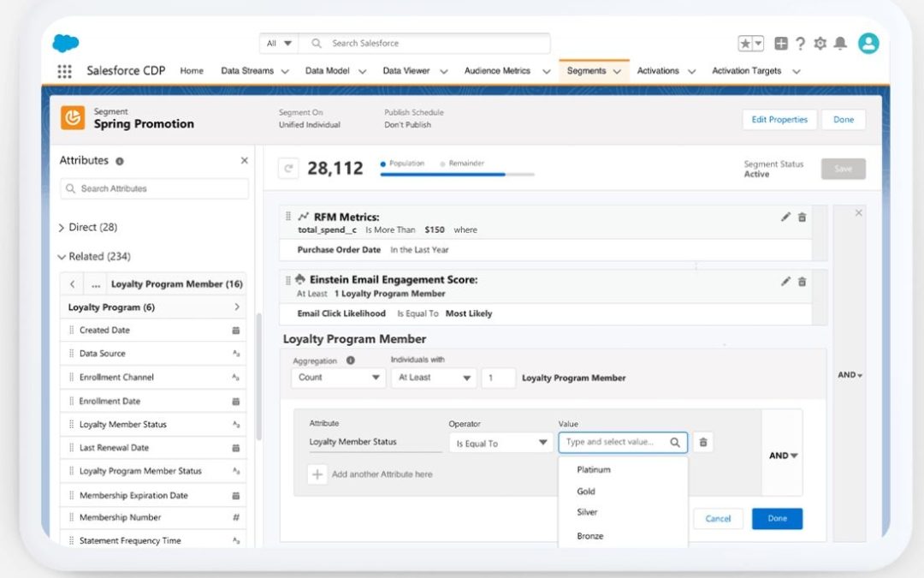Refresh the segment population count
This screenshot has width=924, height=578.
click(x=288, y=169)
